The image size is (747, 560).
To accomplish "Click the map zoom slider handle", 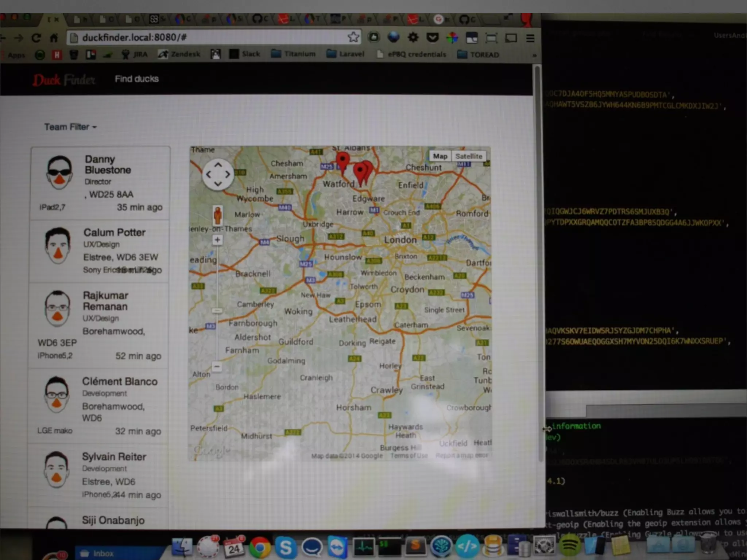I will point(217,311).
